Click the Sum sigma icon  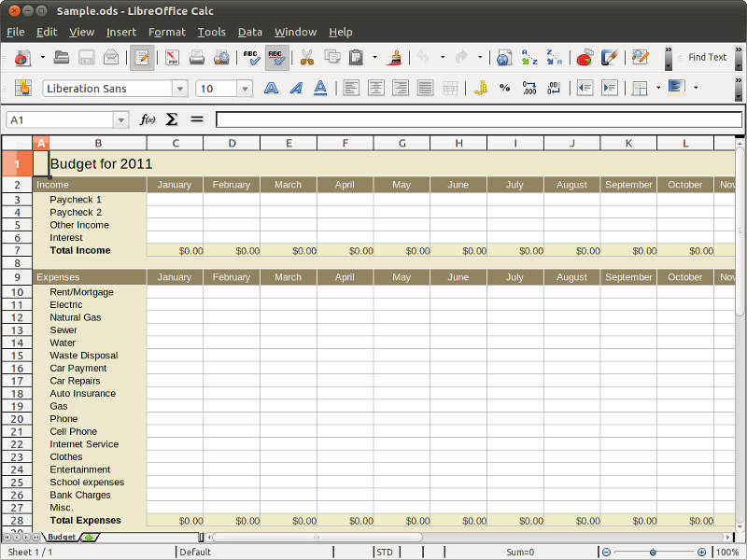pyautogui.click(x=171, y=119)
